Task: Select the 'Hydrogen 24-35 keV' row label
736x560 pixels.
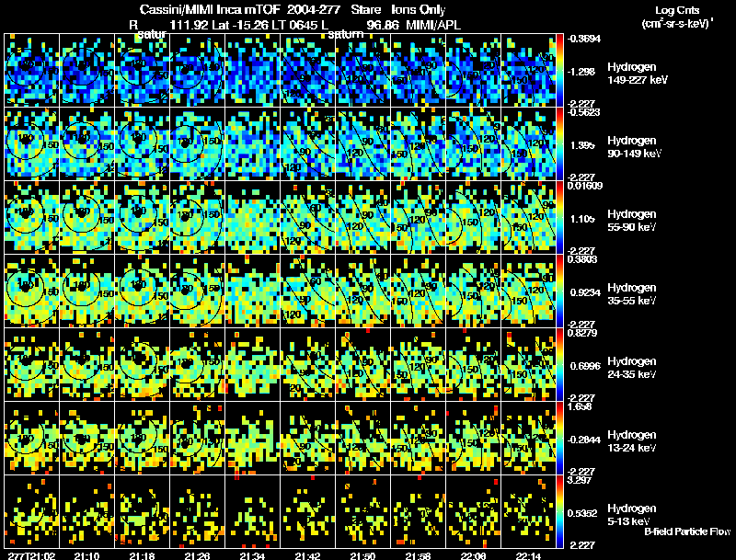Action: tap(632, 368)
